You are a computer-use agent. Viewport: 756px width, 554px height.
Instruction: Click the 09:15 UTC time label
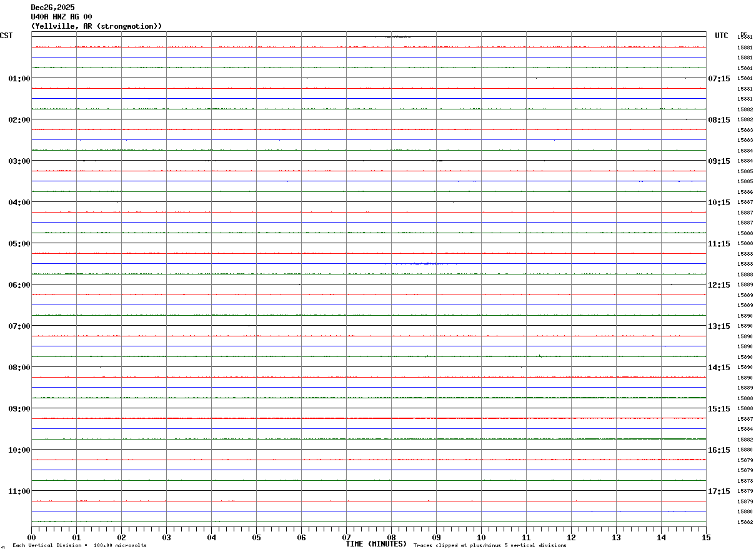719,161
